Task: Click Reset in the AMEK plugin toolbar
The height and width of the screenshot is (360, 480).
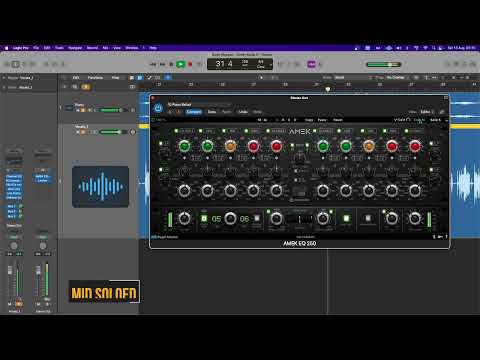Action: pyautogui.click(x=338, y=120)
